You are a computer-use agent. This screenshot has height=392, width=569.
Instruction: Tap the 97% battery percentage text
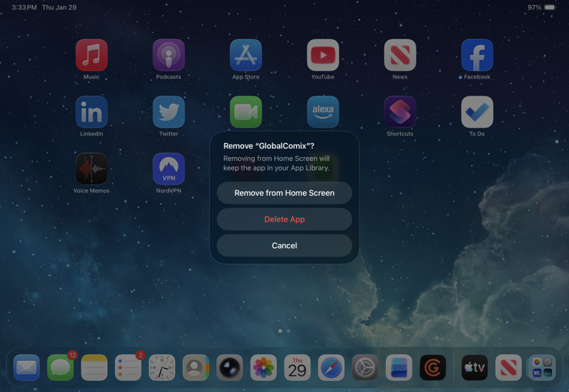click(x=534, y=7)
